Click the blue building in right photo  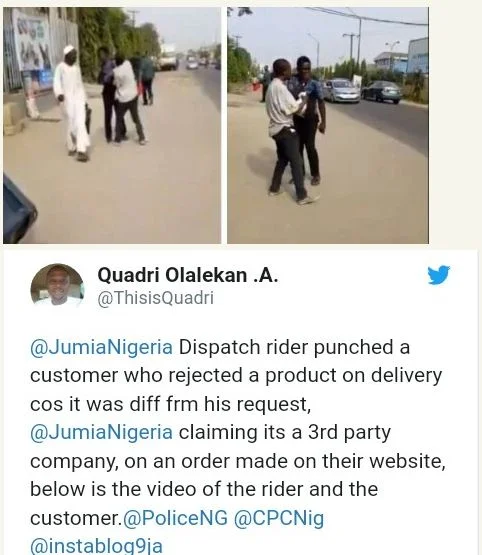(x=417, y=55)
